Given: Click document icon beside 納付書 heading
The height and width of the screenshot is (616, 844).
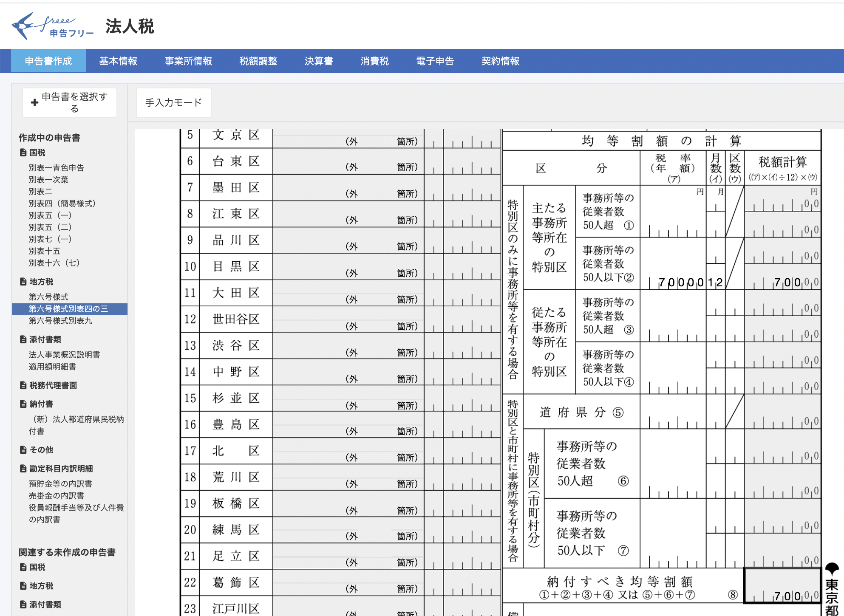Looking at the screenshot, I should [x=23, y=404].
